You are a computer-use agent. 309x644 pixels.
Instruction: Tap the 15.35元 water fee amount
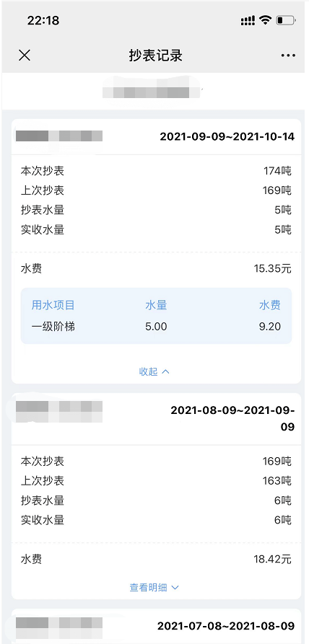pyautogui.click(x=272, y=269)
